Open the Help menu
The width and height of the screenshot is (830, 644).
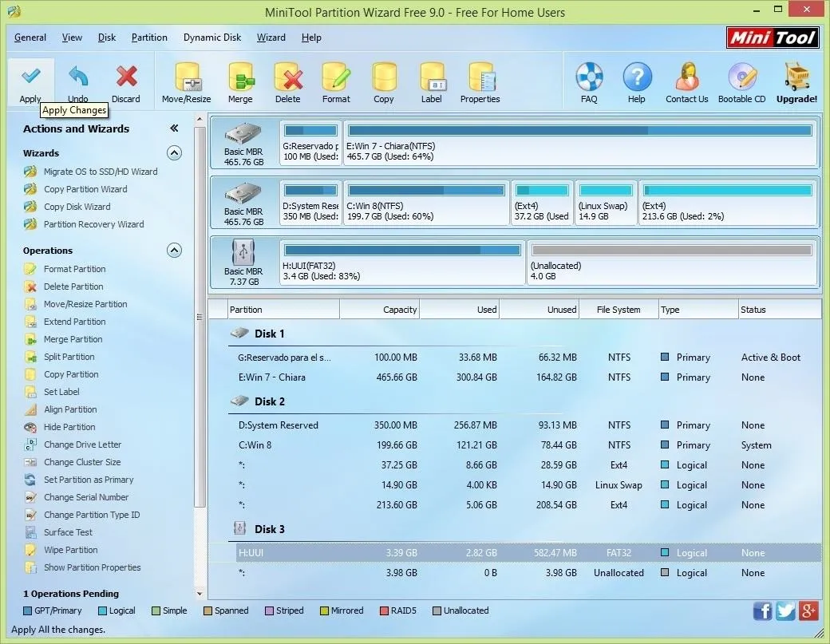click(x=311, y=38)
